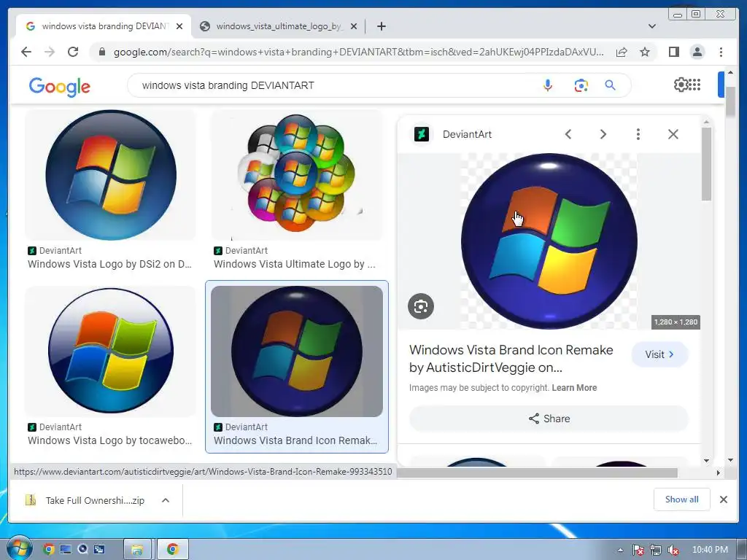Click Chrome quick launch icon in taskbar
This screenshot has height=560, width=747.
(x=48, y=550)
